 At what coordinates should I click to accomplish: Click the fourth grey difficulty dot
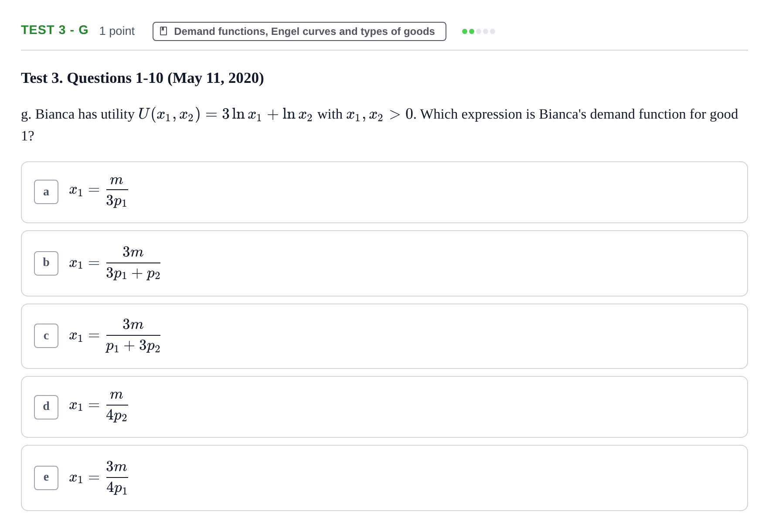coord(486,31)
